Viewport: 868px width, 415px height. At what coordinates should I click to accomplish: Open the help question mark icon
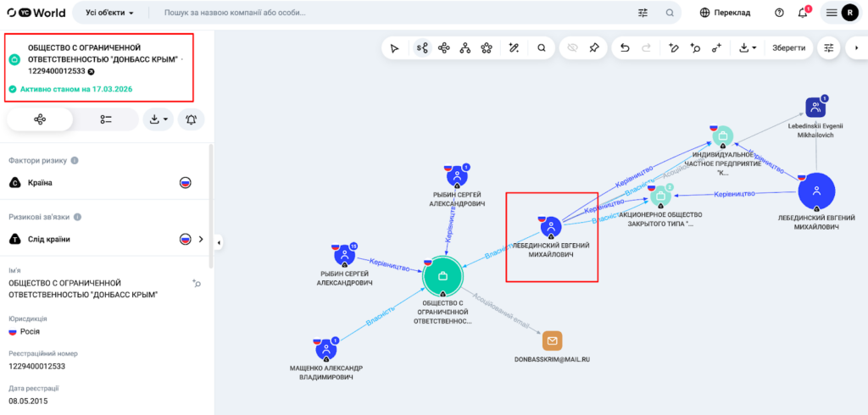point(779,13)
